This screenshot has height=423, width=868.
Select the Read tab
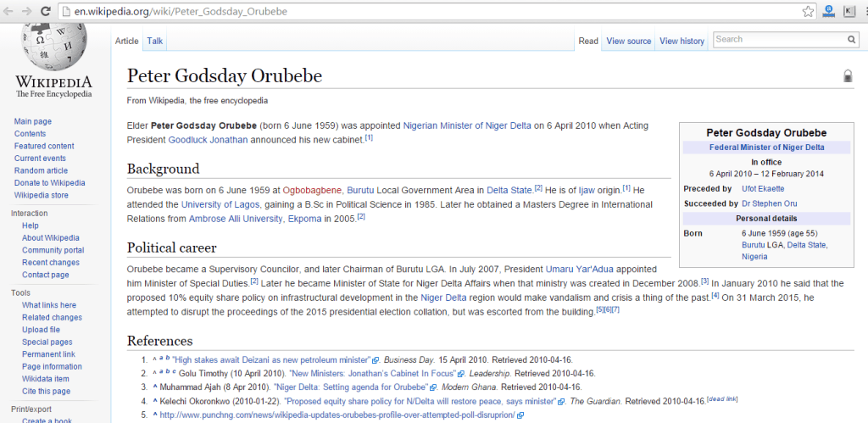tap(588, 41)
